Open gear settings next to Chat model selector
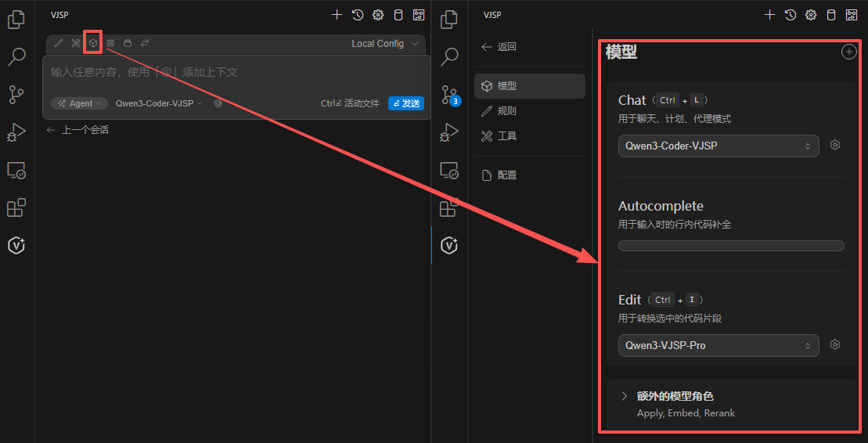 835,146
